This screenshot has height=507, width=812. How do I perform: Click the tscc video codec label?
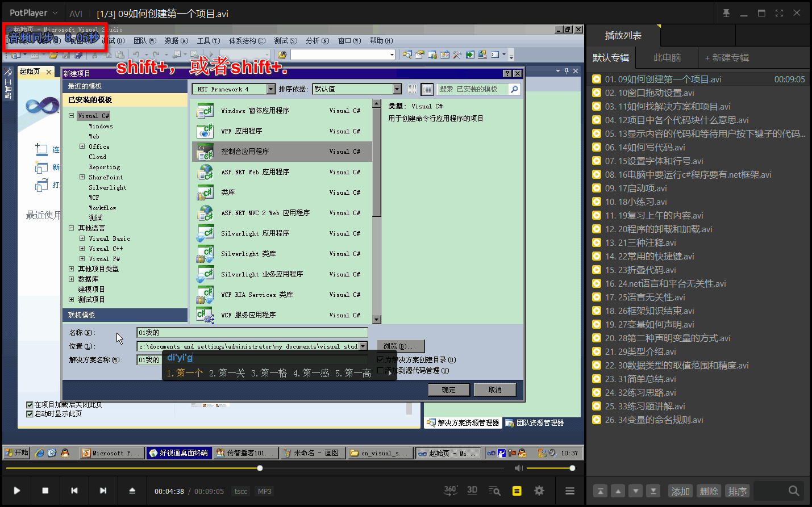[x=241, y=491]
